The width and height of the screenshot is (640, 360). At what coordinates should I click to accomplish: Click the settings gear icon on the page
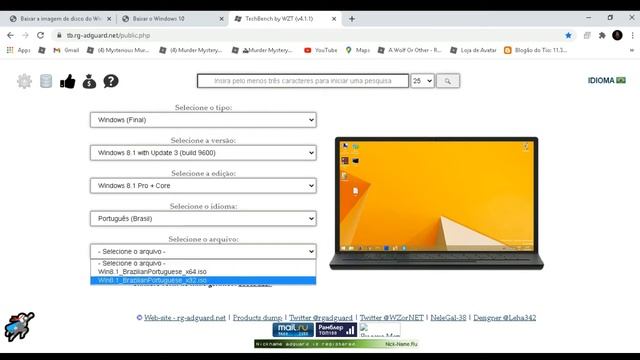(24, 81)
